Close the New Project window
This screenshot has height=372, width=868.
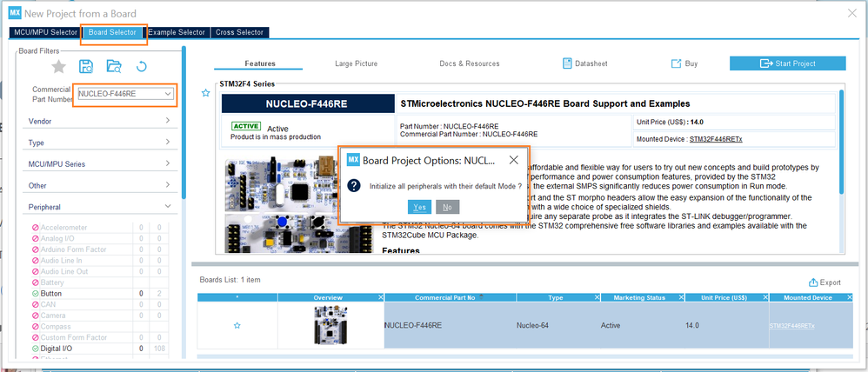852,13
